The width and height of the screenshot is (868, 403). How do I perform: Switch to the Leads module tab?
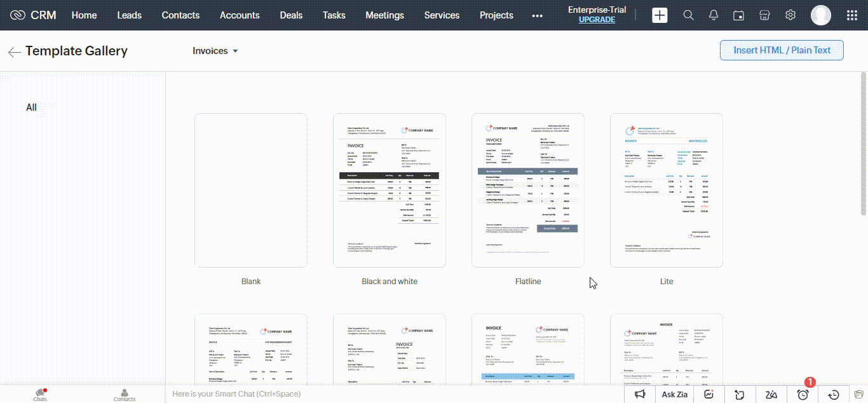tap(129, 15)
